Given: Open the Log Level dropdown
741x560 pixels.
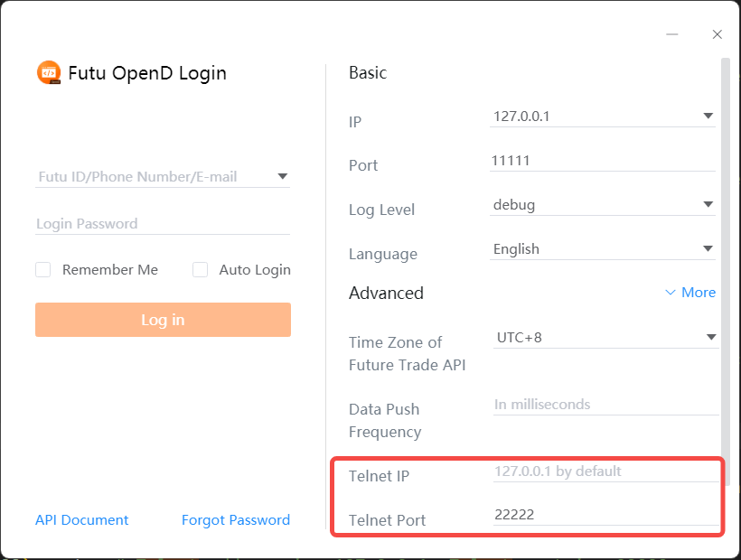Looking at the screenshot, I should (708, 205).
